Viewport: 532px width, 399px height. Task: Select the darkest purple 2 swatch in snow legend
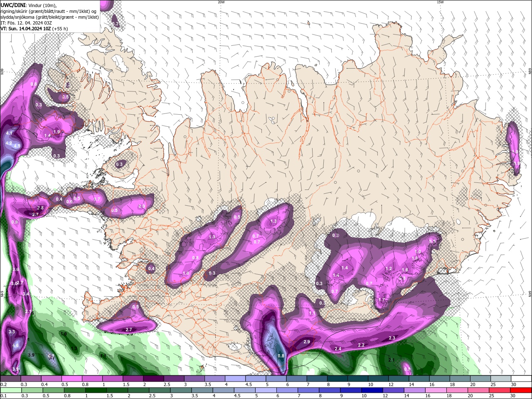[x=154, y=379]
